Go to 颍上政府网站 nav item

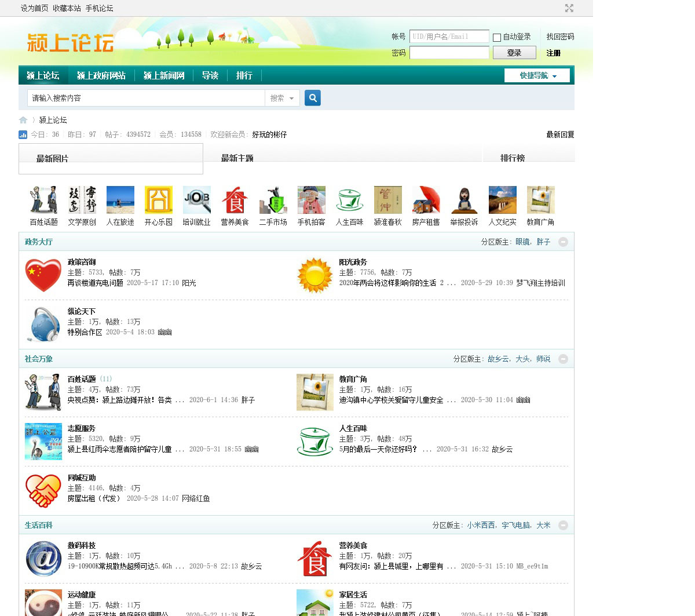(101, 76)
